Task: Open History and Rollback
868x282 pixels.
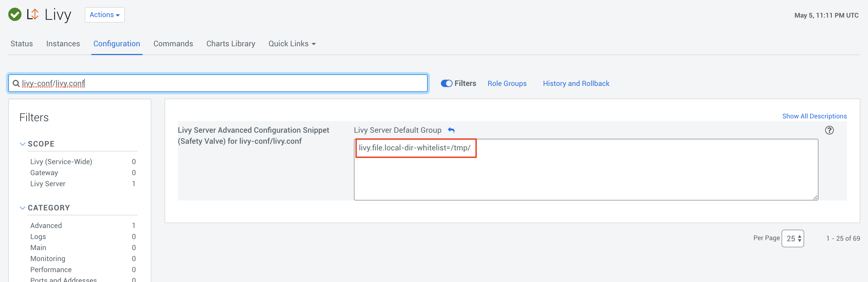Action: pos(576,83)
